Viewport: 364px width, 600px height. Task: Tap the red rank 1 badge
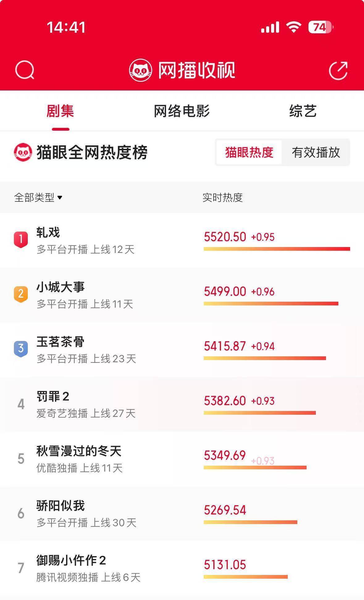click(x=21, y=239)
